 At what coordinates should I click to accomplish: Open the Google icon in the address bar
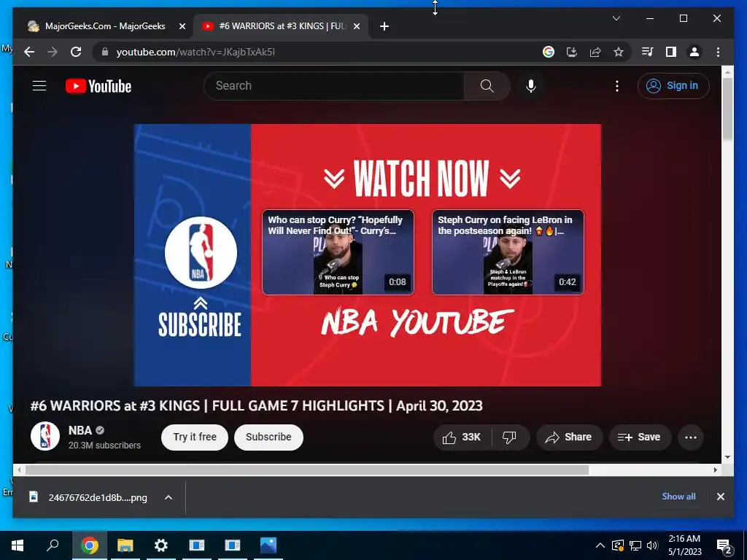[x=549, y=52]
